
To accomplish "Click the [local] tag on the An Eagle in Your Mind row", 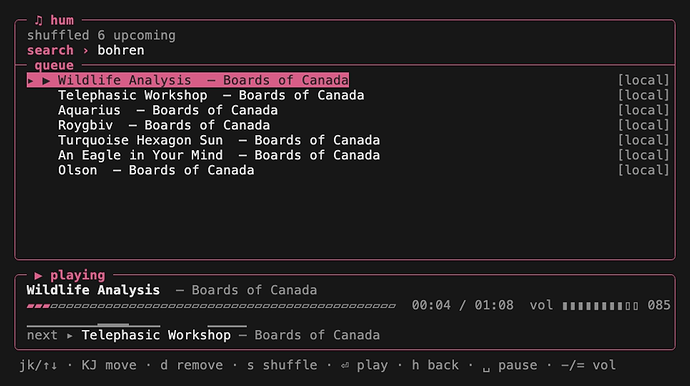I will [x=643, y=155].
